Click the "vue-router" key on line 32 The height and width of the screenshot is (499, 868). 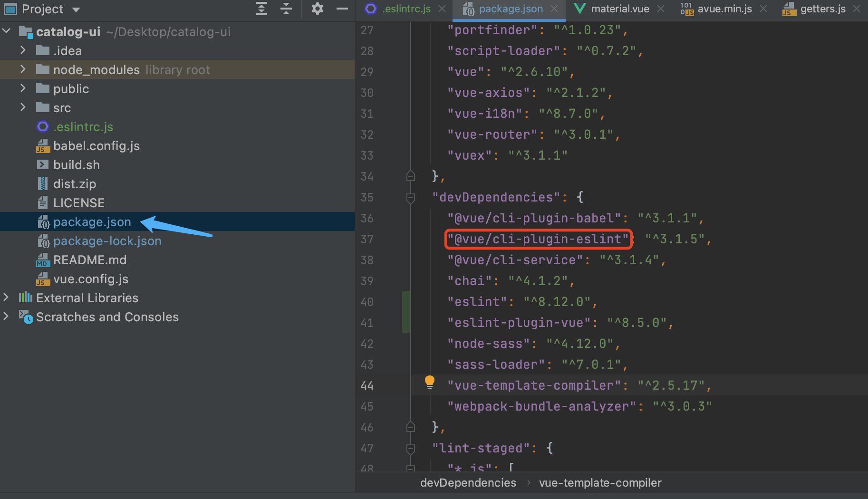tap(492, 134)
